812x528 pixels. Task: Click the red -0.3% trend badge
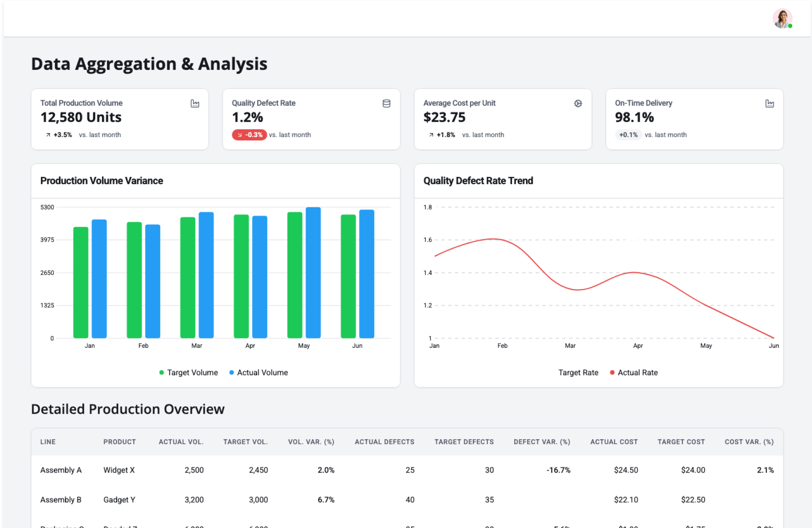click(x=249, y=135)
